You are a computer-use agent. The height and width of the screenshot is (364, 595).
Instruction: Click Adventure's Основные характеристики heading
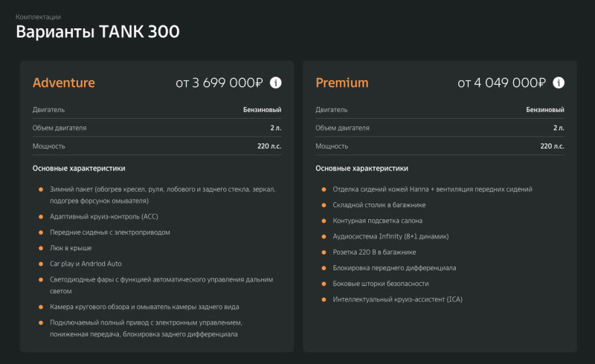(79, 169)
